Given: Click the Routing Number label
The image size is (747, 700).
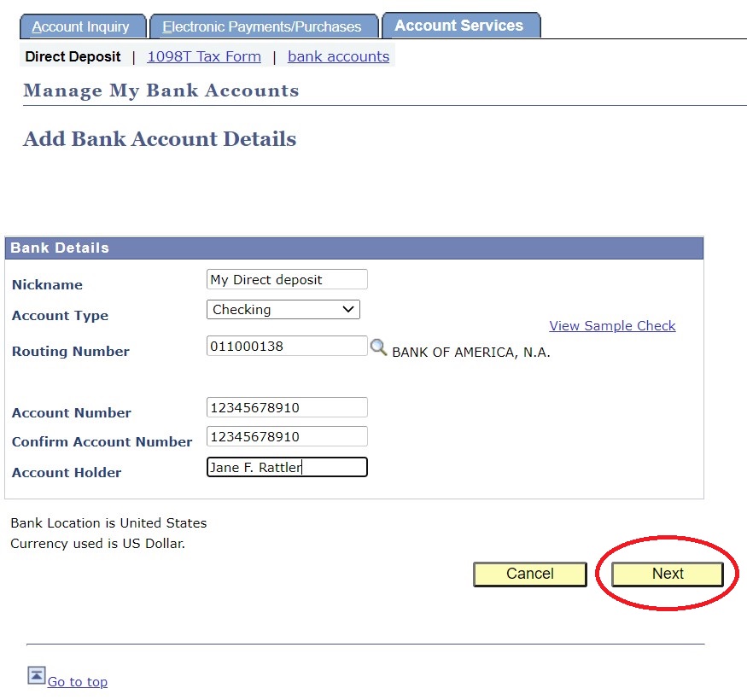Looking at the screenshot, I should pyautogui.click(x=71, y=351).
